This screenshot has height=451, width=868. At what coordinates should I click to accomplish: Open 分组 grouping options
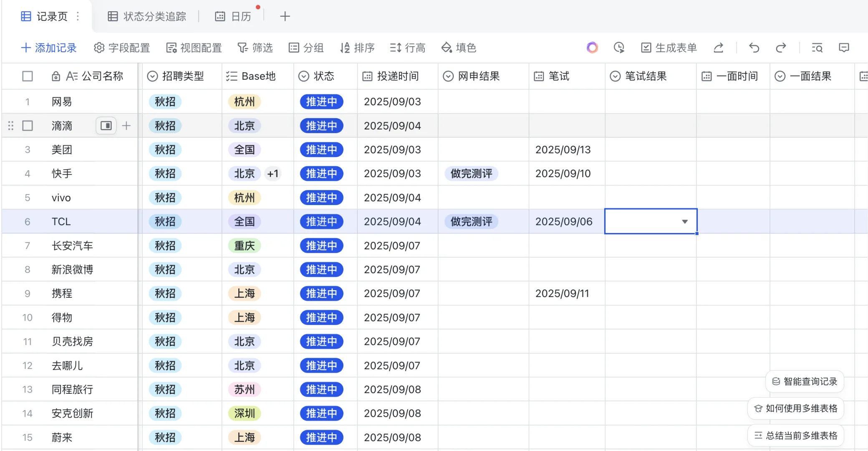(x=306, y=48)
